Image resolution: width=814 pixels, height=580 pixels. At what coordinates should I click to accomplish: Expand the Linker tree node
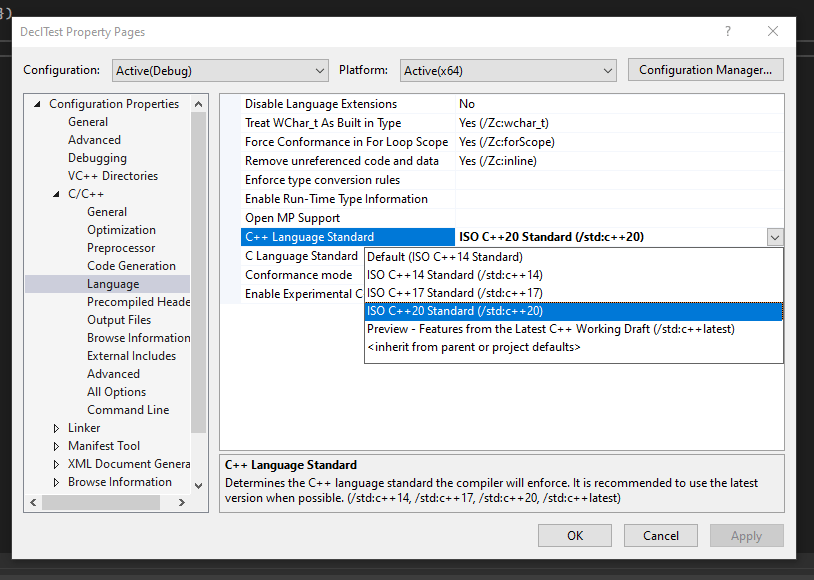pos(58,427)
